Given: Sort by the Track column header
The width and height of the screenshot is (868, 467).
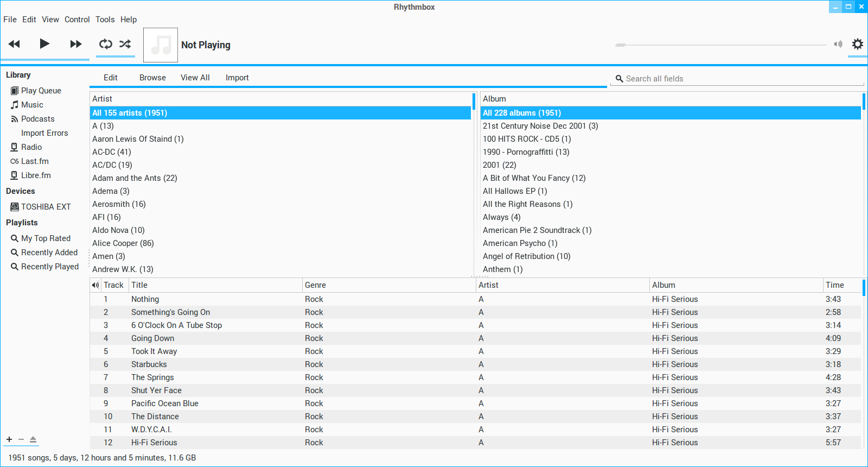Looking at the screenshot, I should pyautogui.click(x=114, y=285).
